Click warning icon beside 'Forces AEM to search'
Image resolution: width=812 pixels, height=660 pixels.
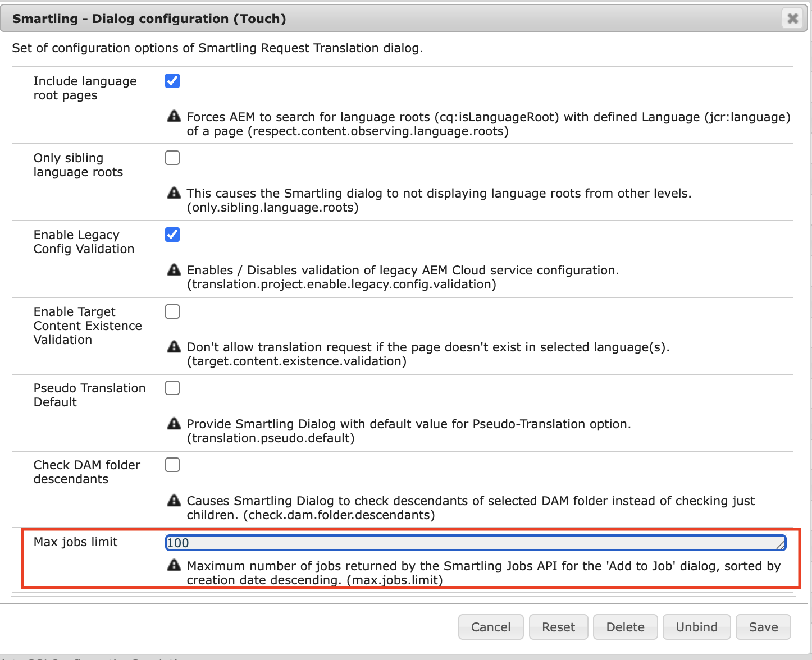174,116
